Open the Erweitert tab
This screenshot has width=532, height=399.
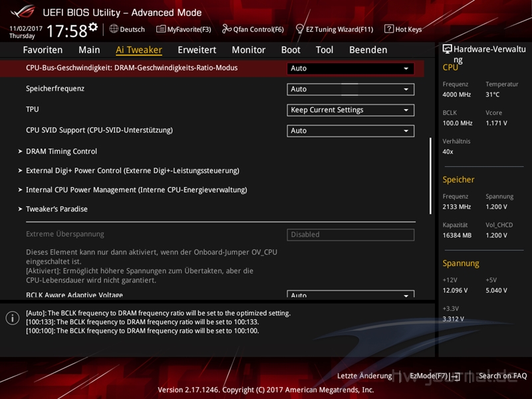[197, 50]
